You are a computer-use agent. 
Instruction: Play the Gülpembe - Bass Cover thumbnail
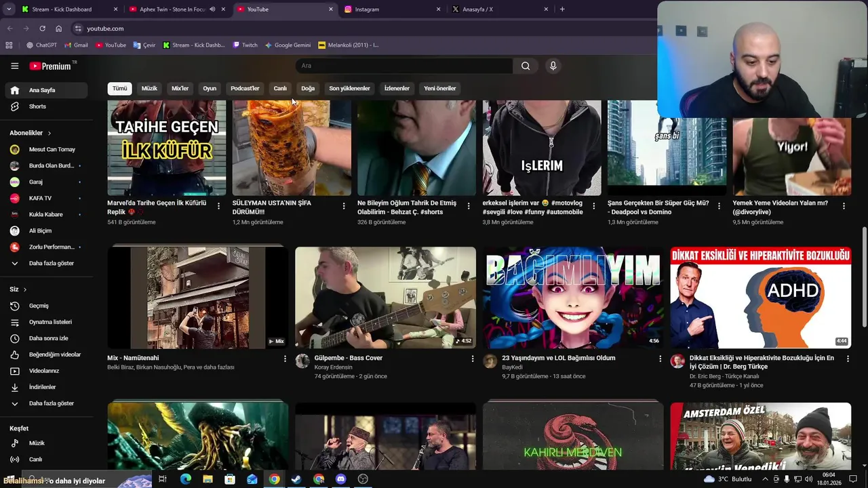(385, 298)
